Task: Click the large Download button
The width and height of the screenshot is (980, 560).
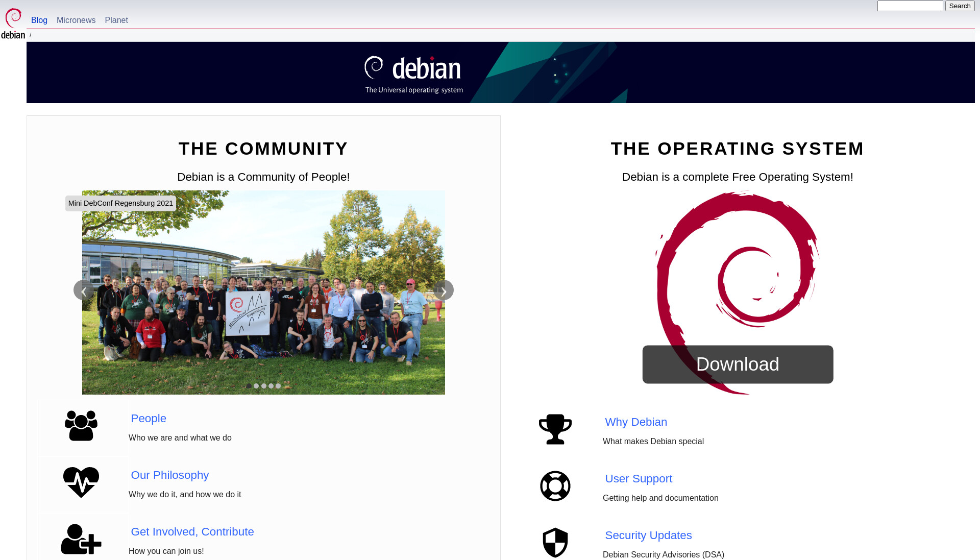Action: (x=738, y=364)
